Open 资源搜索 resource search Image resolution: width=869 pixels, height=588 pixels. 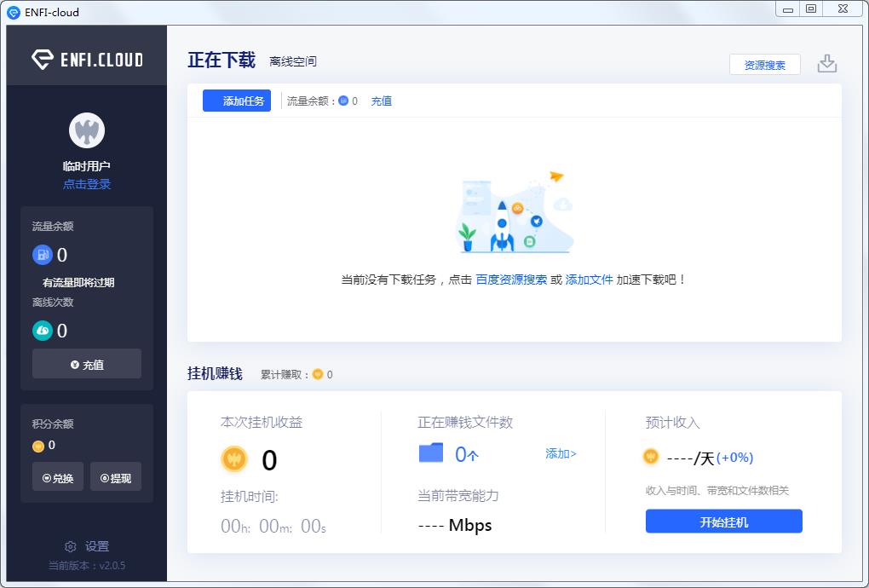coord(764,64)
